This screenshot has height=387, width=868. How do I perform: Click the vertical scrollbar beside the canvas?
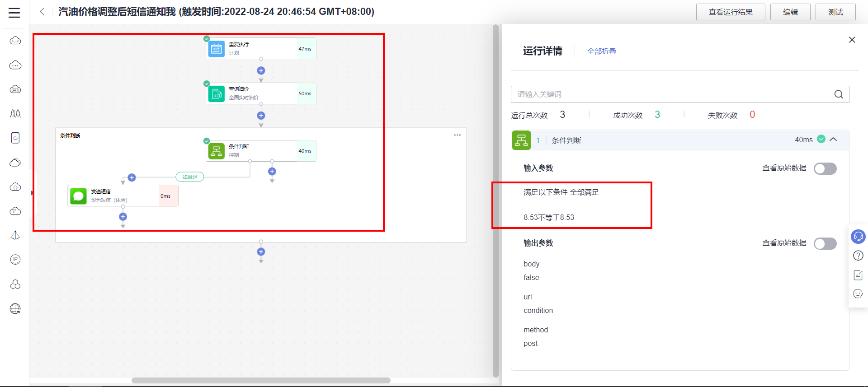(x=495, y=201)
